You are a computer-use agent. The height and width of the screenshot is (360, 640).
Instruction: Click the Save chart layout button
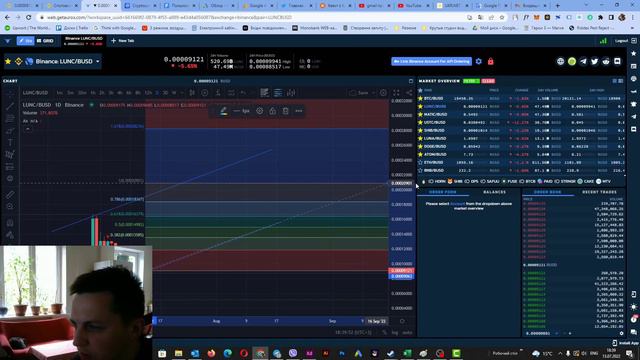[360, 93]
